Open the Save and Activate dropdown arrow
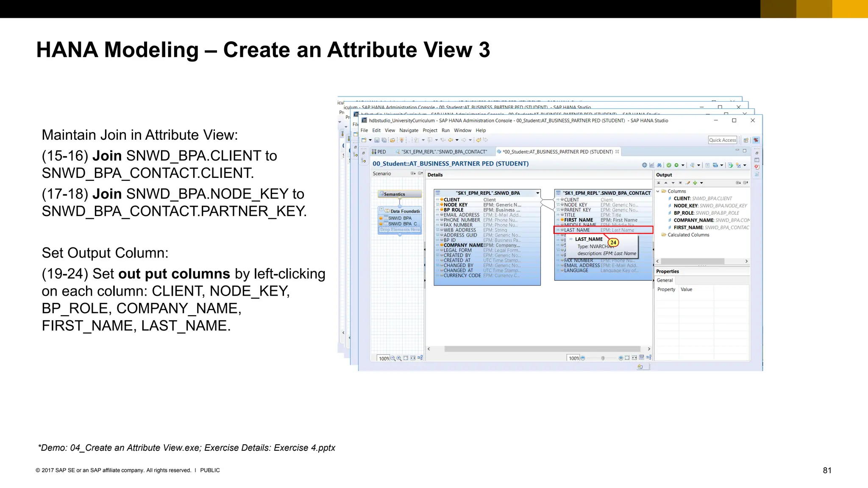This screenshot has width=868, height=488. click(x=683, y=165)
